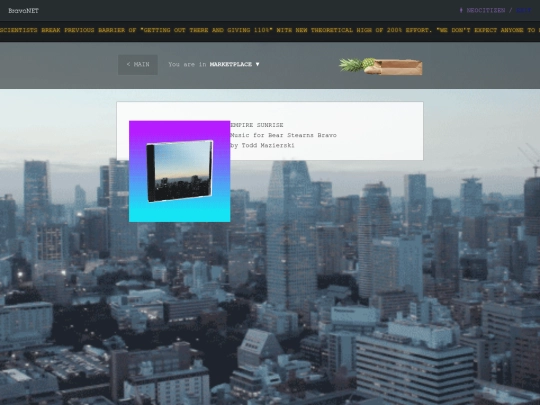Open the BravoNET home logo

(x=23, y=11)
